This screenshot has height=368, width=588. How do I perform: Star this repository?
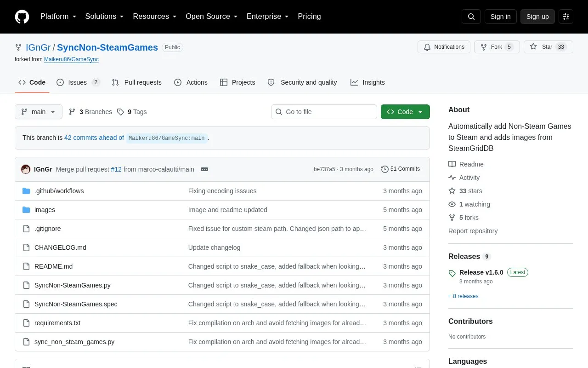(x=548, y=47)
